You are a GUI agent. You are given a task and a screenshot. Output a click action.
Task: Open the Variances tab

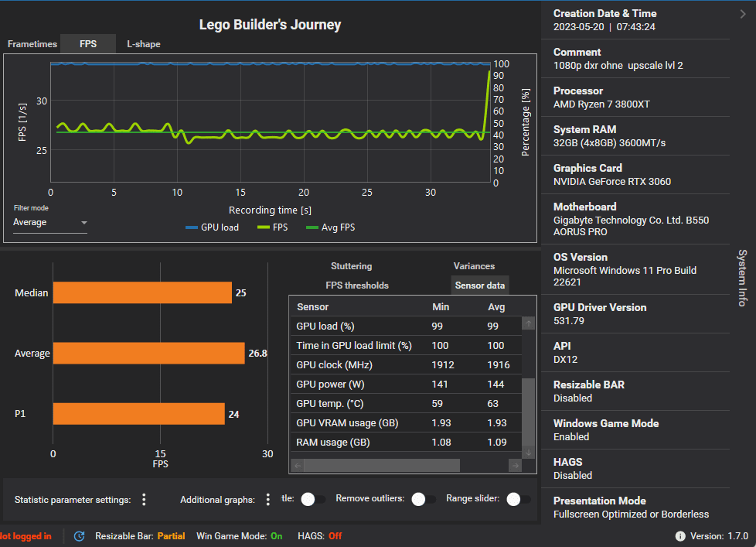coord(474,266)
